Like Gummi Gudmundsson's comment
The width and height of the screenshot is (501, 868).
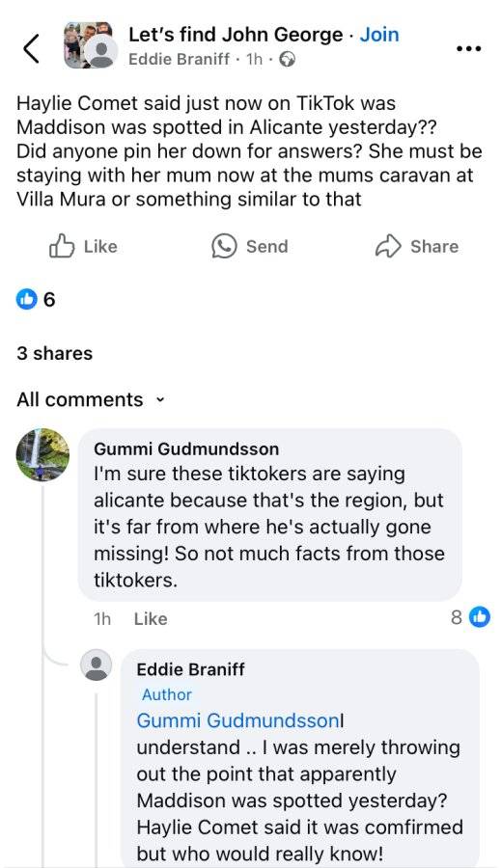click(151, 618)
